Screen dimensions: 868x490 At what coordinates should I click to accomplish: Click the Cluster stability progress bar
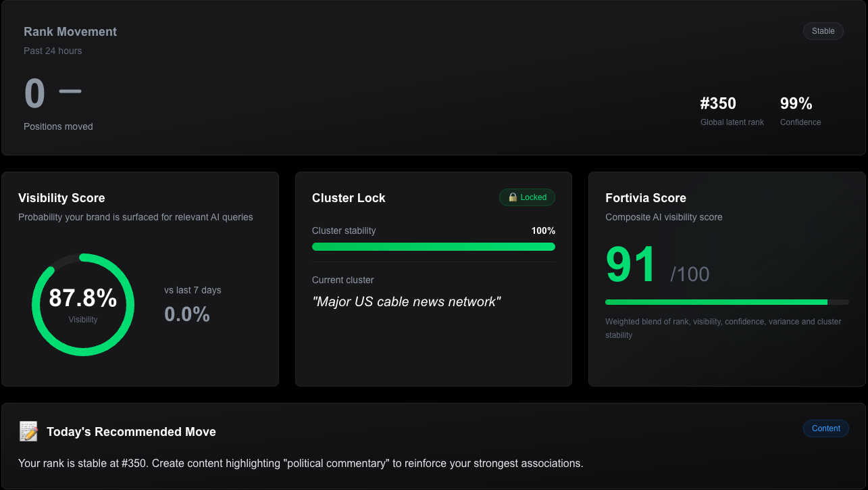coord(433,247)
